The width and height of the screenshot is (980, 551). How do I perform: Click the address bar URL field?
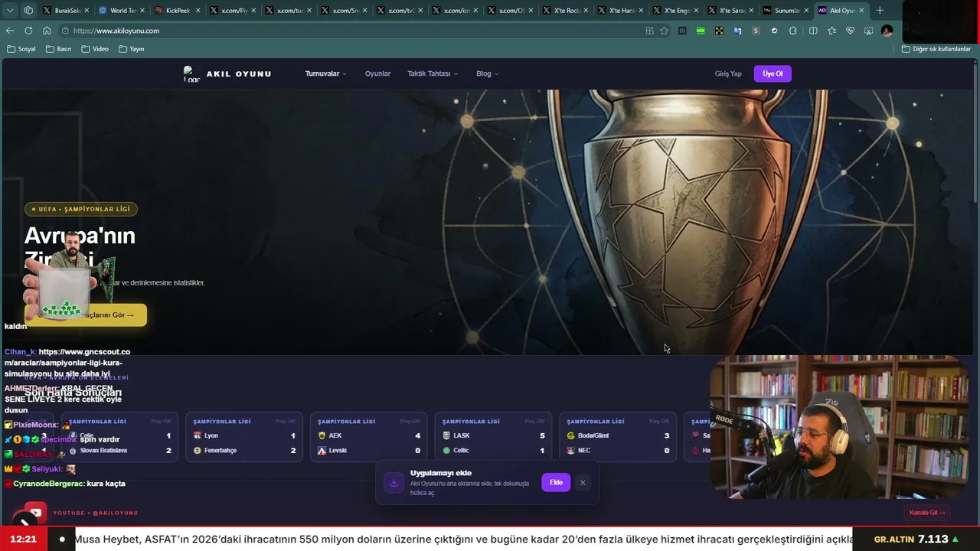coord(352,31)
